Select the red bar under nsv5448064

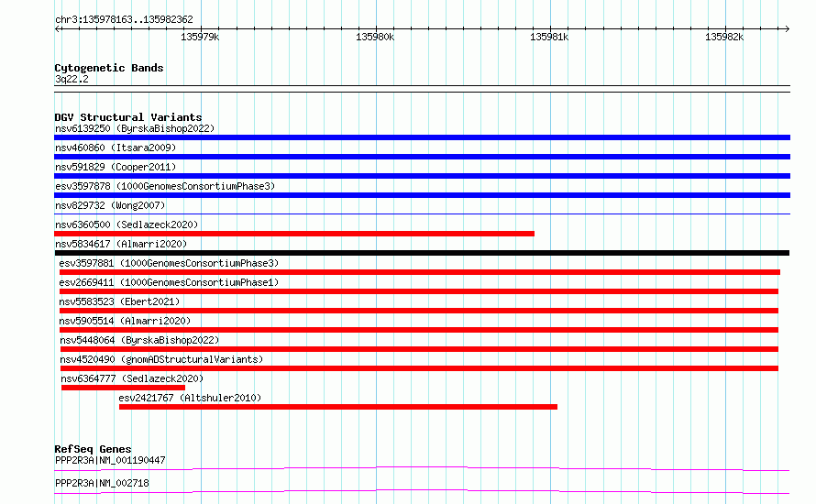419,349
